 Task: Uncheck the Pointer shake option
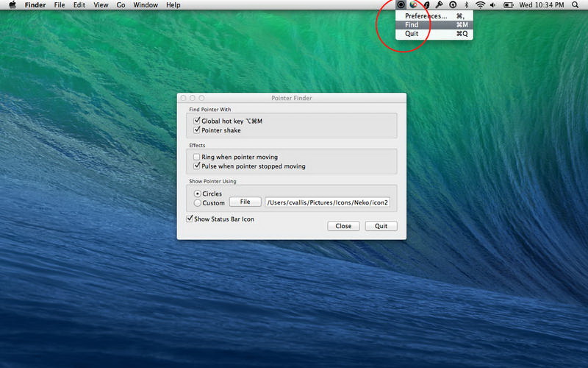(197, 130)
